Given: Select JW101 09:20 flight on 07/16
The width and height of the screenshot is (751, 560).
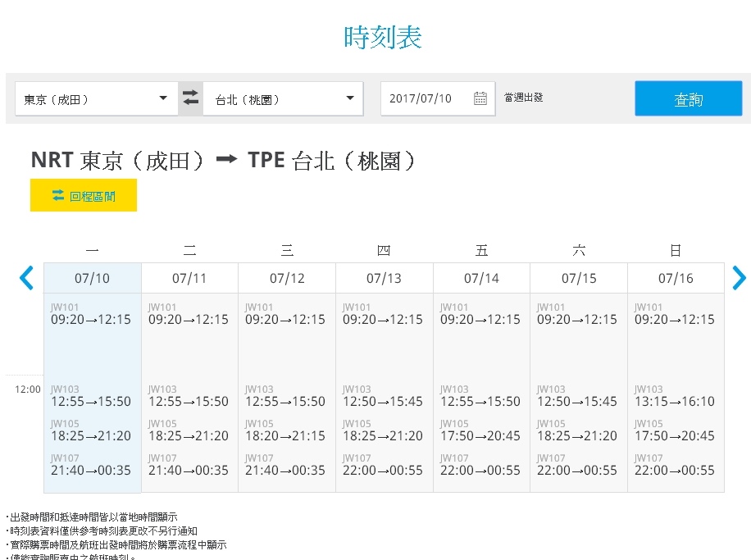Looking at the screenshot, I should pyautogui.click(x=675, y=314).
